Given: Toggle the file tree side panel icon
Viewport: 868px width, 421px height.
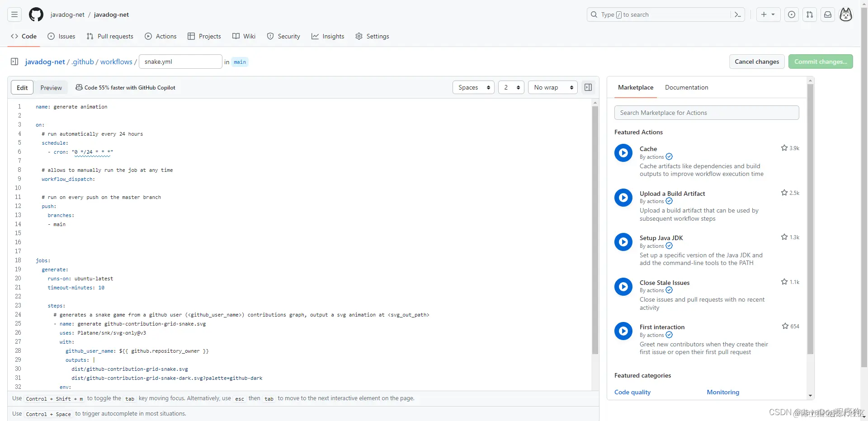Looking at the screenshot, I should pos(14,61).
